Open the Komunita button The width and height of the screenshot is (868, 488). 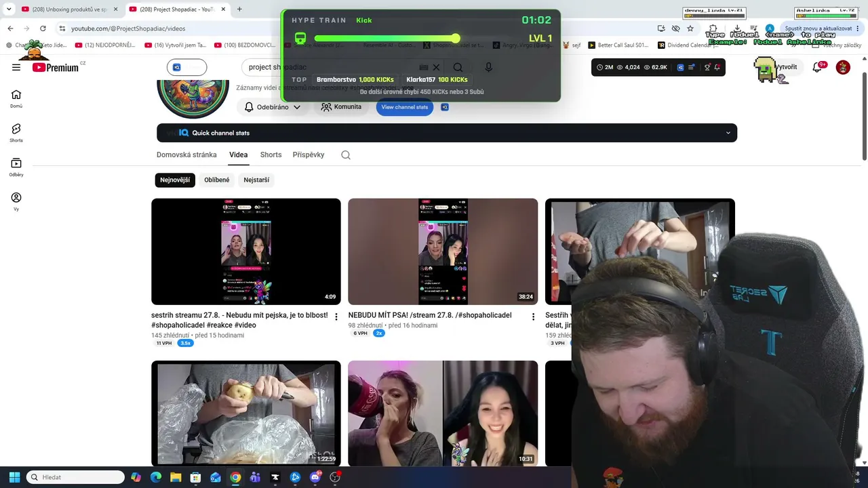coord(341,107)
